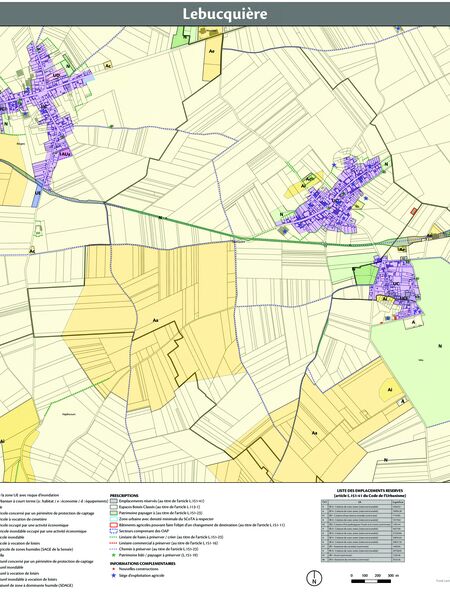Click the Chemin à préserver dotted line symbol
The height and width of the screenshot is (600, 450).
tap(113, 549)
